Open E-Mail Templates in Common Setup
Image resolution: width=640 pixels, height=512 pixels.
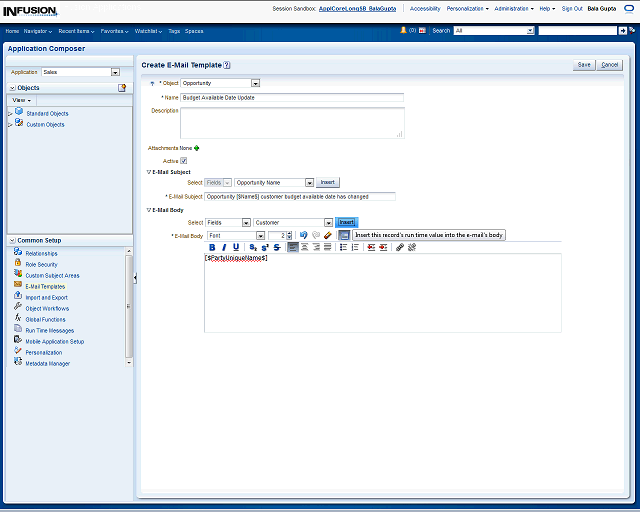pos(45,286)
